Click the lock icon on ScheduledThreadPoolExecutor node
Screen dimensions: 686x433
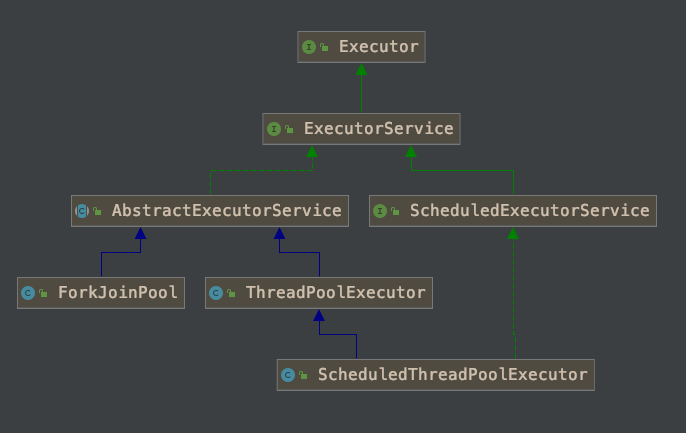(303, 375)
